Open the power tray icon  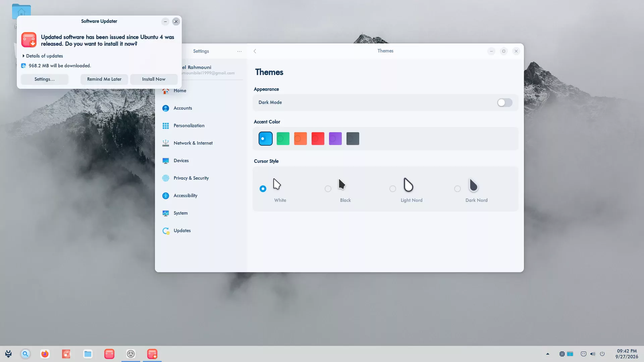coord(602,354)
